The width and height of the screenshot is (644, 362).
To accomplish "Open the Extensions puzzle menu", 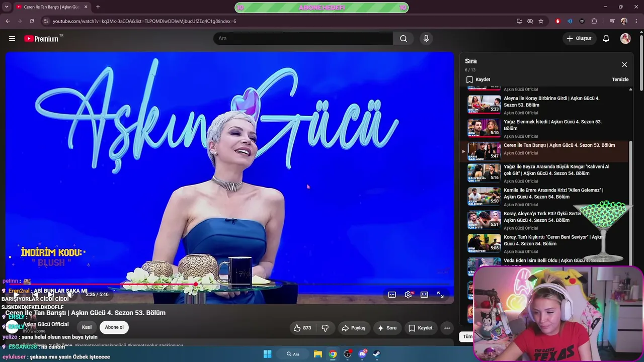I will (594, 21).
